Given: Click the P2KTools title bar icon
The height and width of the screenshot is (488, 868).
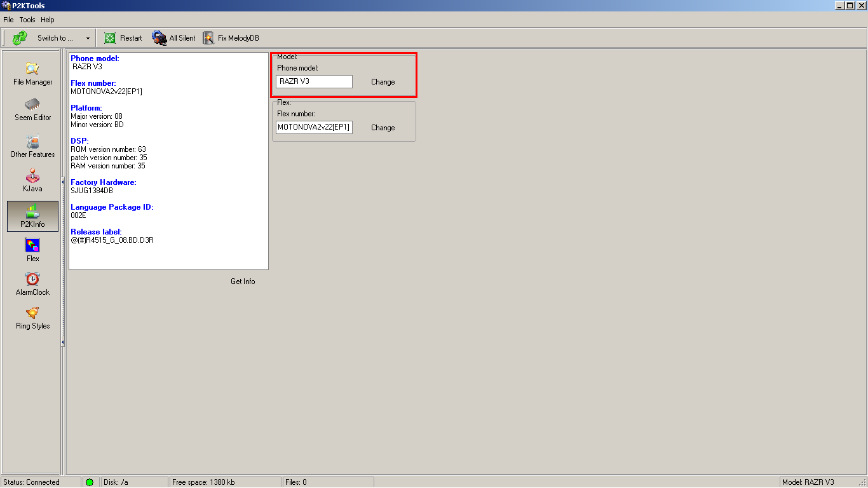Looking at the screenshot, I should point(6,6).
